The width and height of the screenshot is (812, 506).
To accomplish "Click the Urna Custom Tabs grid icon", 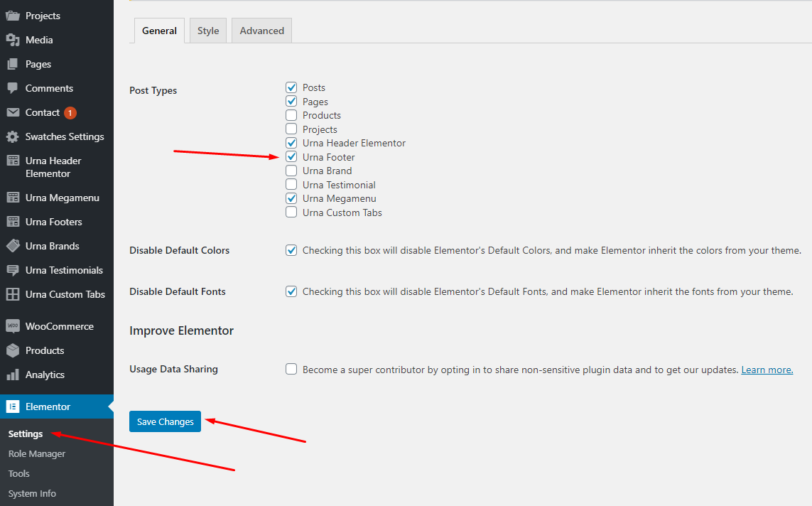I will [x=13, y=294].
